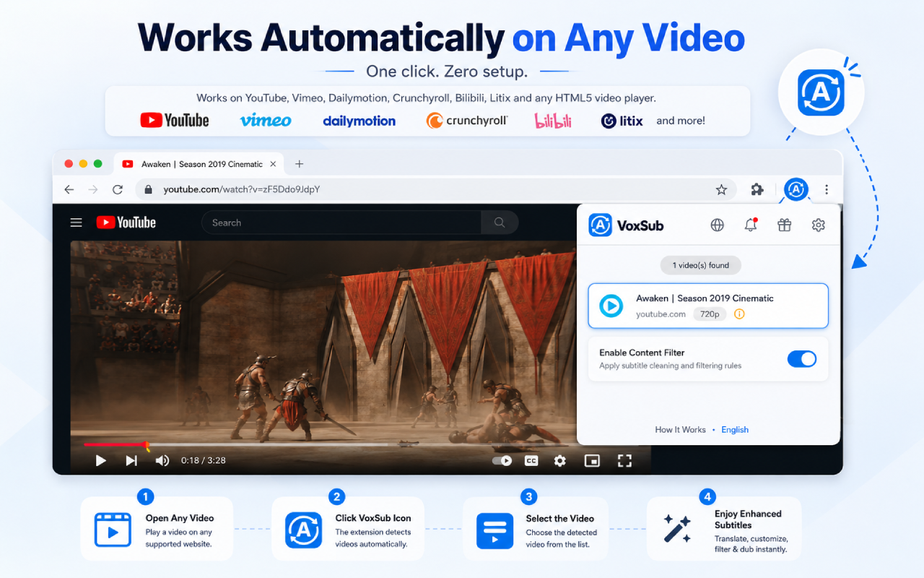924x578 pixels.
Task: Click the site lock icon in address bar
Action: coord(149,190)
